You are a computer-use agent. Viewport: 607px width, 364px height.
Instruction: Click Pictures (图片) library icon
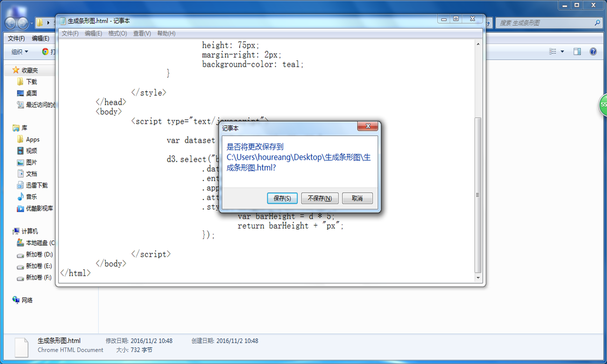[20, 162]
